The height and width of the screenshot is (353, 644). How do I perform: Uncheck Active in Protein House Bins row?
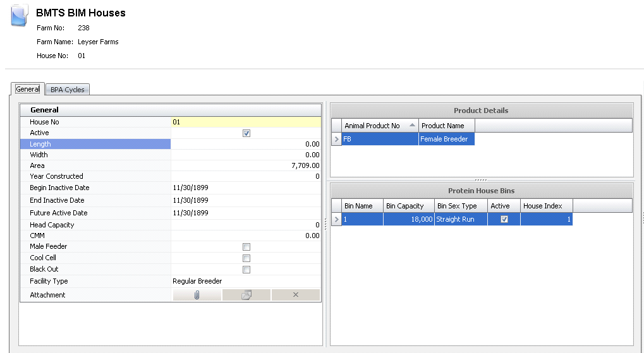(504, 219)
